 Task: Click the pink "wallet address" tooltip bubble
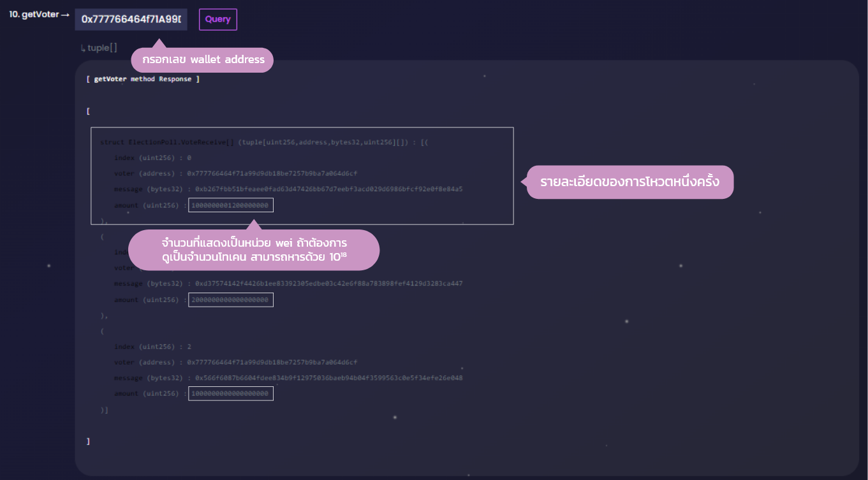pos(202,60)
